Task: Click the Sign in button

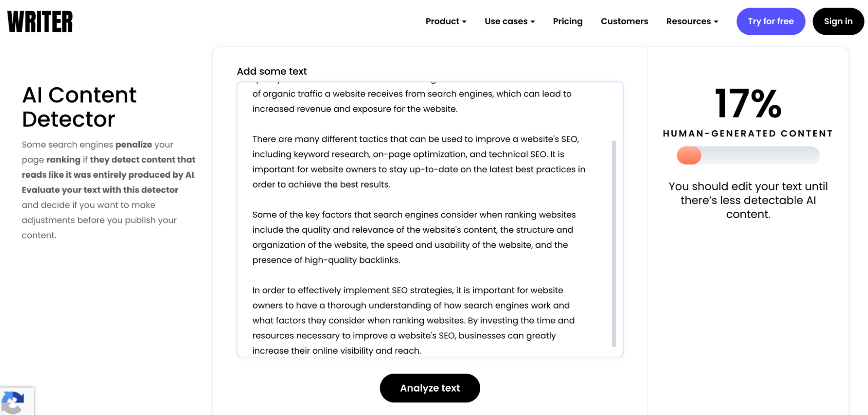Action: click(x=838, y=21)
